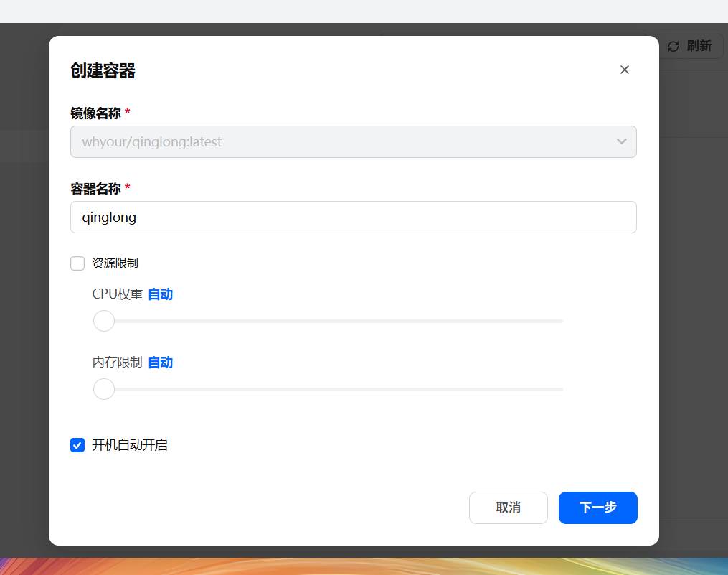Click the 容器名称 input containing qinglong
728x575 pixels.
[x=353, y=217]
